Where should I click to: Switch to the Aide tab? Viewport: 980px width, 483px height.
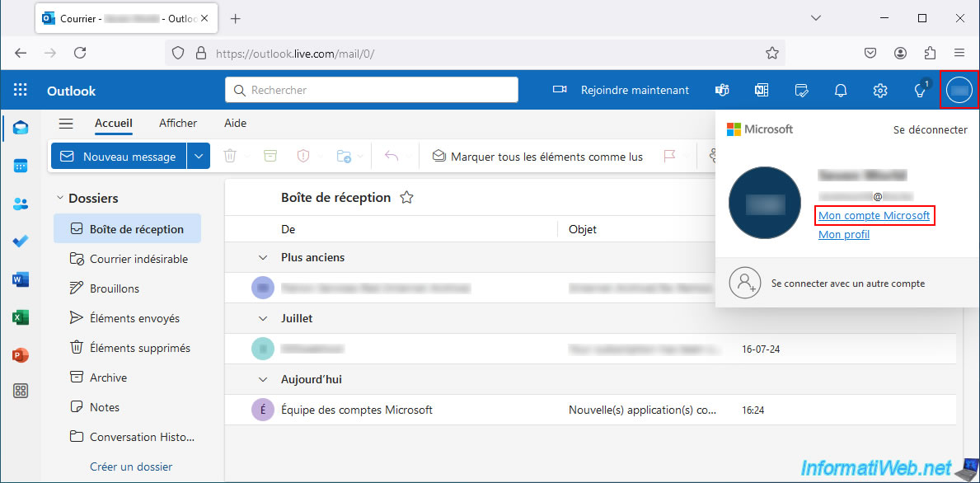235,123
